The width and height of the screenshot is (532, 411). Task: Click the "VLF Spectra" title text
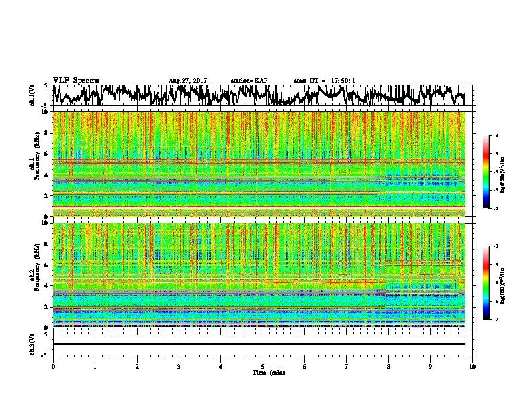click(76, 81)
